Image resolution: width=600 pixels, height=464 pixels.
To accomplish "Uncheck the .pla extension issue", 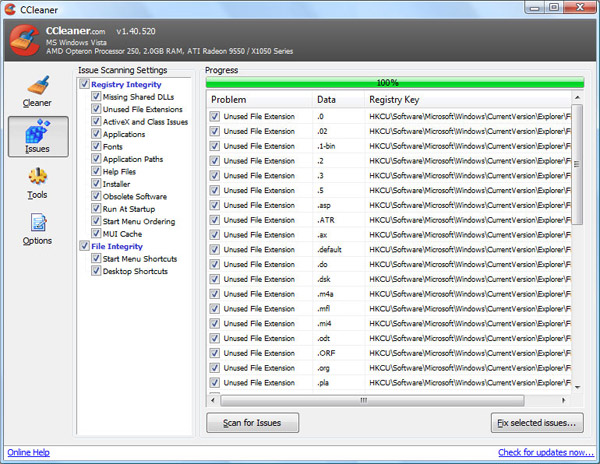I will (x=215, y=383).
